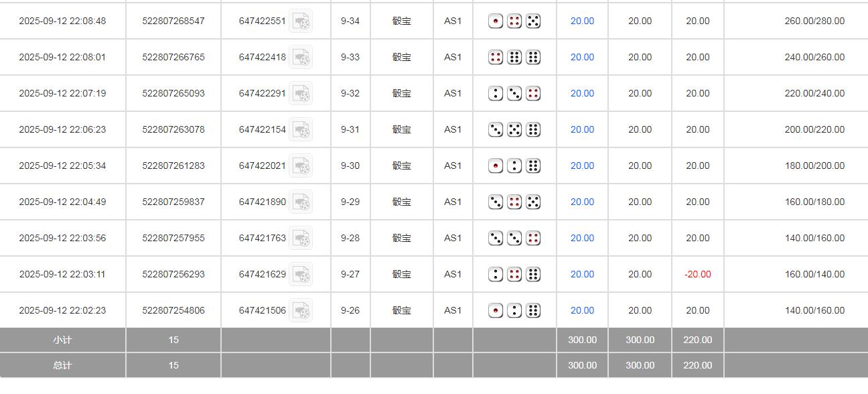868x394 pixels.
Task: View video replay of round 647422154
Action: coord(301,130)
